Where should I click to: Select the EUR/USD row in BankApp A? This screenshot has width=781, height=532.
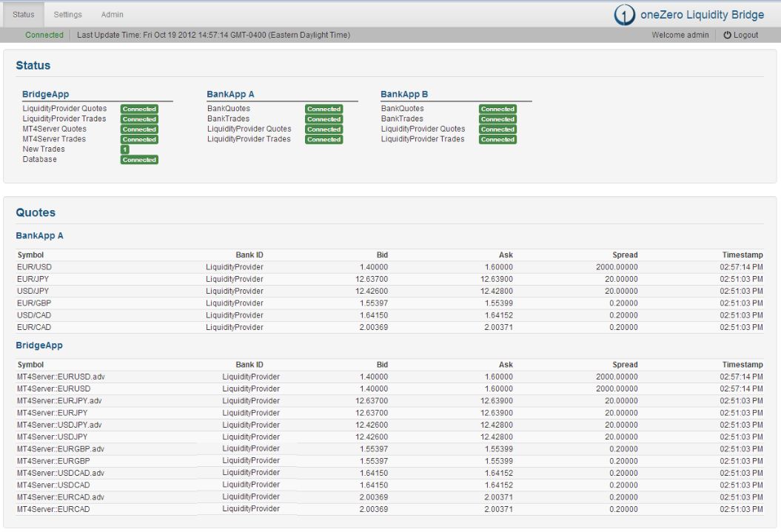click(34, 267)
